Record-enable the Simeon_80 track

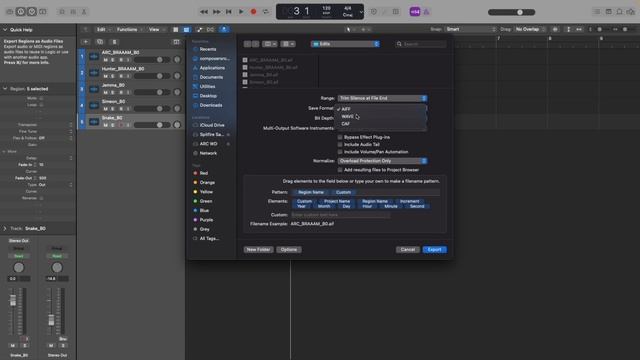(120, 109)
